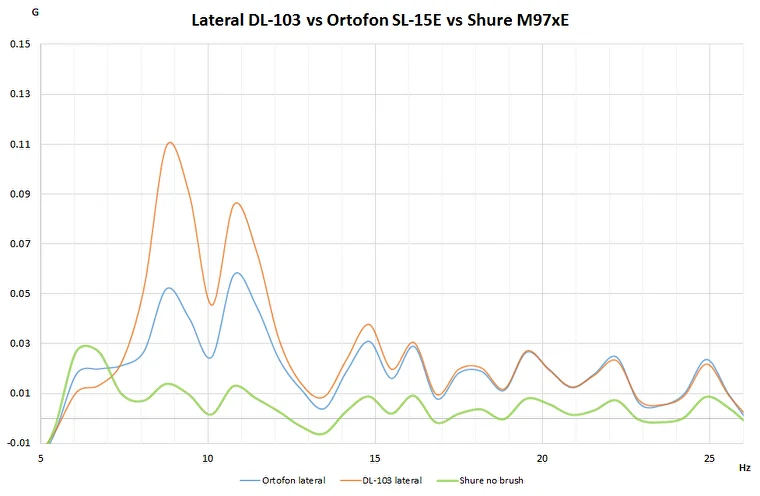
Task: Click the 0.13 y-axis value
Action: click(20, 94)
